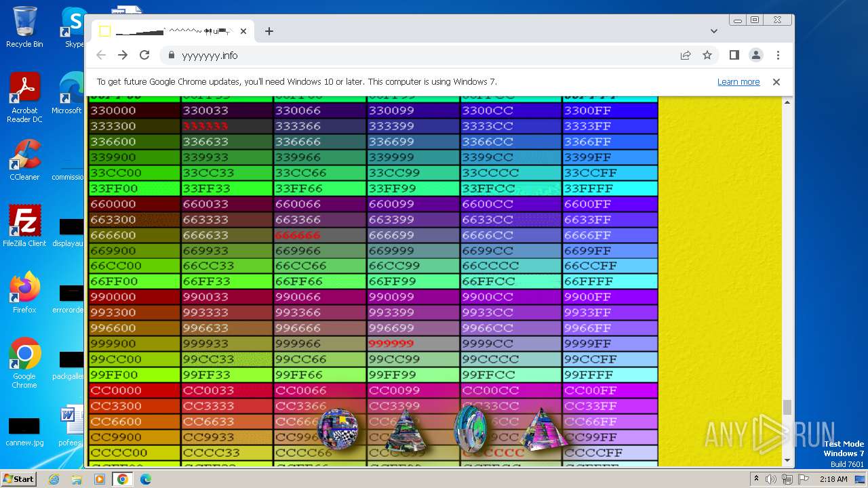The image size is (868, 488).
Task: Pick the 33FF00 green cell
Action: click(134, 188)
